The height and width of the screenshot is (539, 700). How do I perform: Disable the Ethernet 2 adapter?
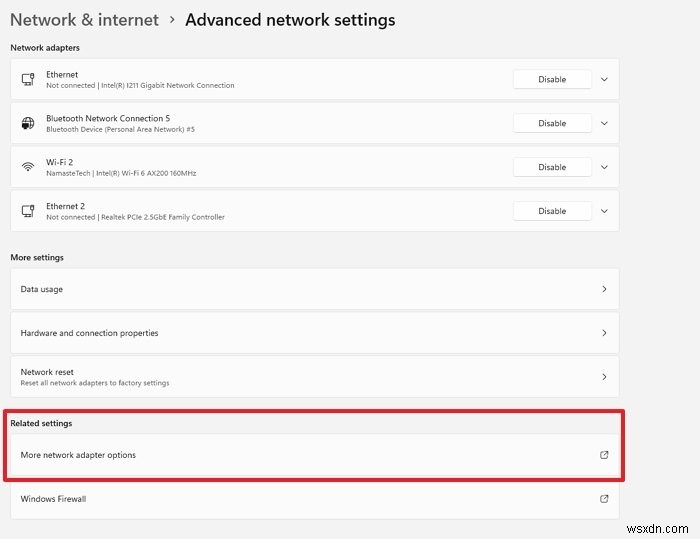coord(552,211)
